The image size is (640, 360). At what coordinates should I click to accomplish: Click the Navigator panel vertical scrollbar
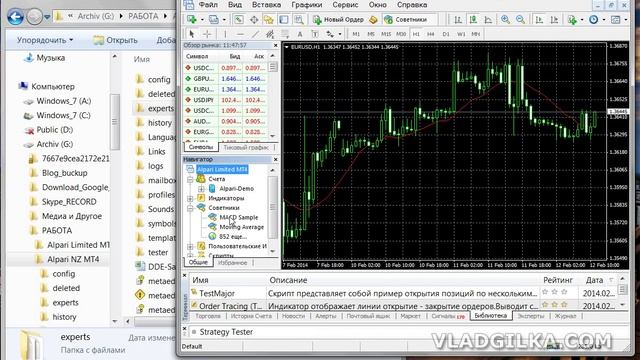click(x=273, y=210)
